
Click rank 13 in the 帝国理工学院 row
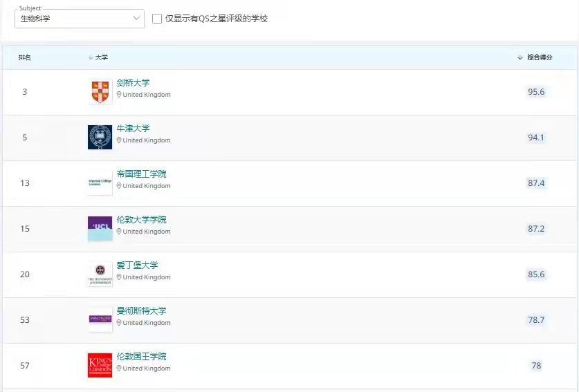(x=25, y=183)
